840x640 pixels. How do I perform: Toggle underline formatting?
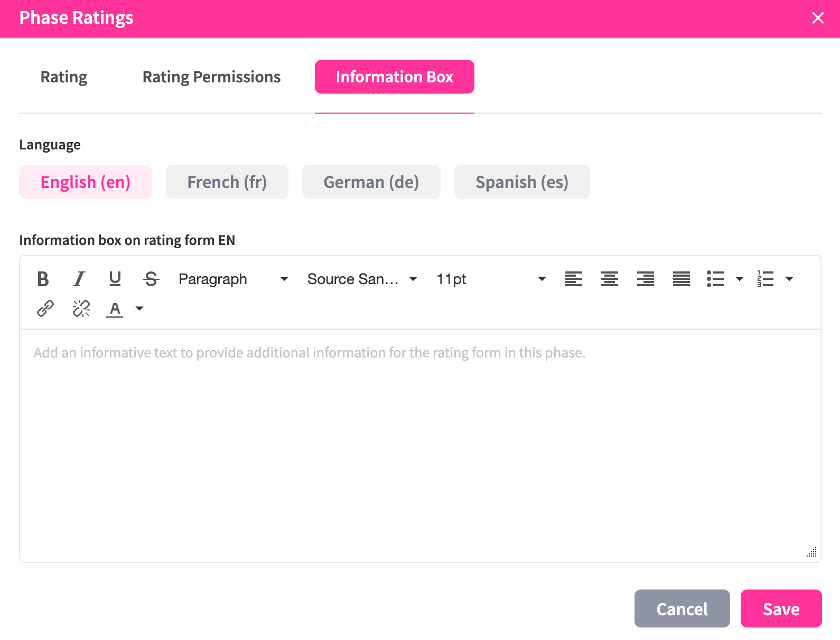(115, 279)
